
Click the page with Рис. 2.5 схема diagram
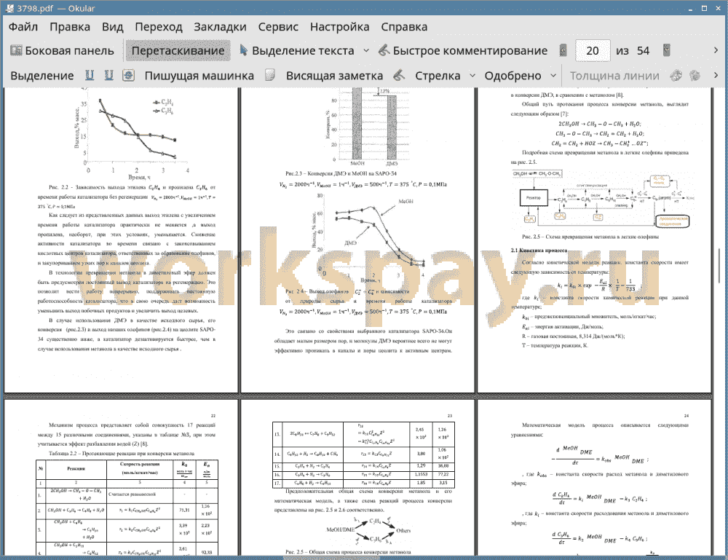[x=594, y=240]
